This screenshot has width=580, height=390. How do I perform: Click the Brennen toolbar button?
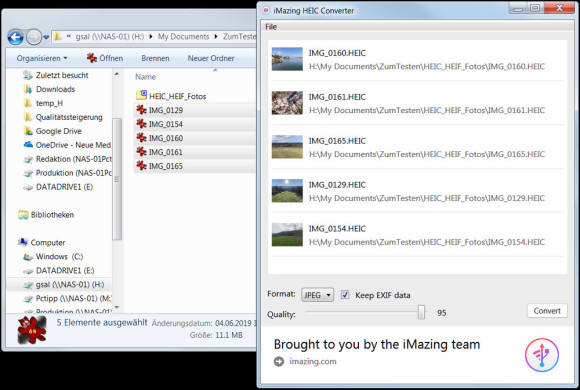click(x=155, y=58)
